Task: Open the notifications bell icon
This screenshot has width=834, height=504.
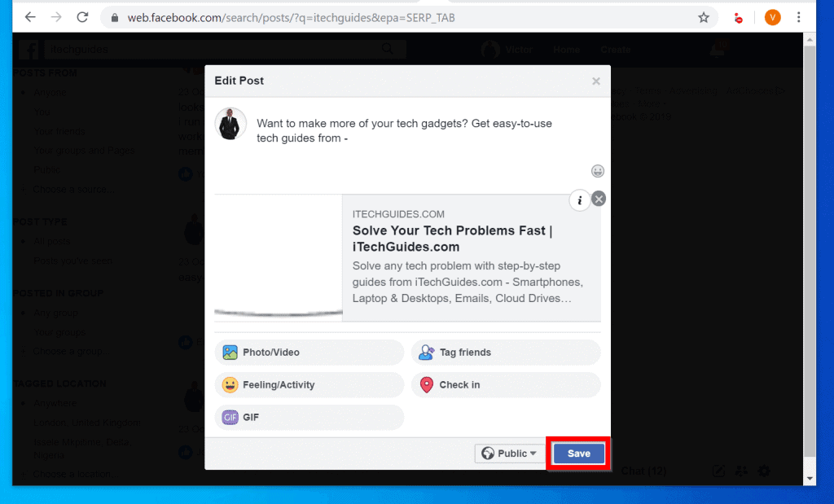Action: pos(717,50)
